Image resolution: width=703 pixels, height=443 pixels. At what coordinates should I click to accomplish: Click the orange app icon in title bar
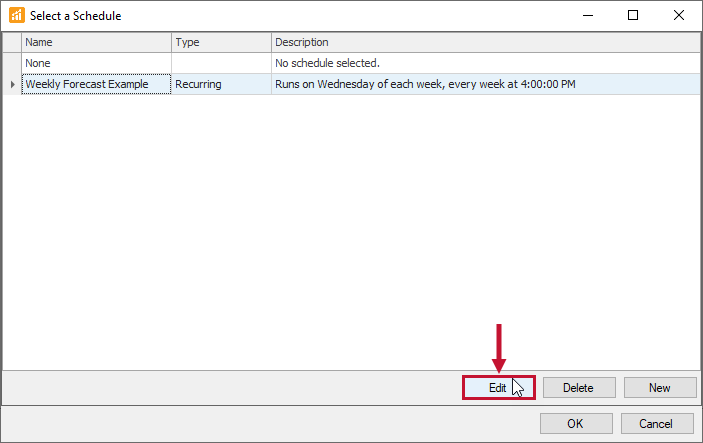tap(17, 15)
